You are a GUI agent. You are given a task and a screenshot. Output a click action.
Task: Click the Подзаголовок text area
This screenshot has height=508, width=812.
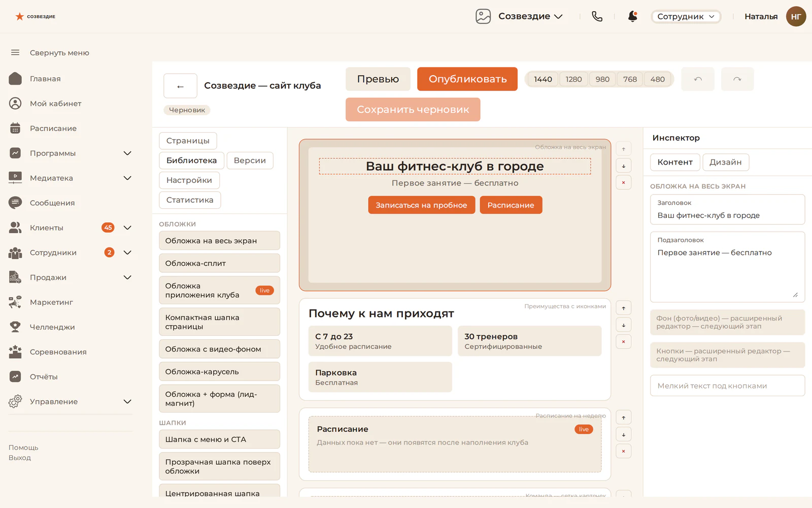click(728, 267)
